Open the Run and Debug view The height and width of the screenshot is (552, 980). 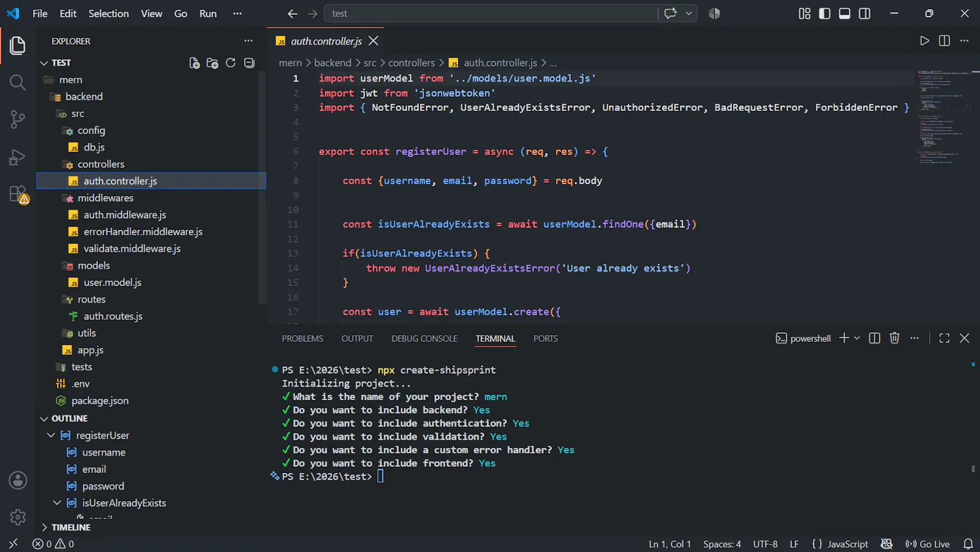click(18, 157)
